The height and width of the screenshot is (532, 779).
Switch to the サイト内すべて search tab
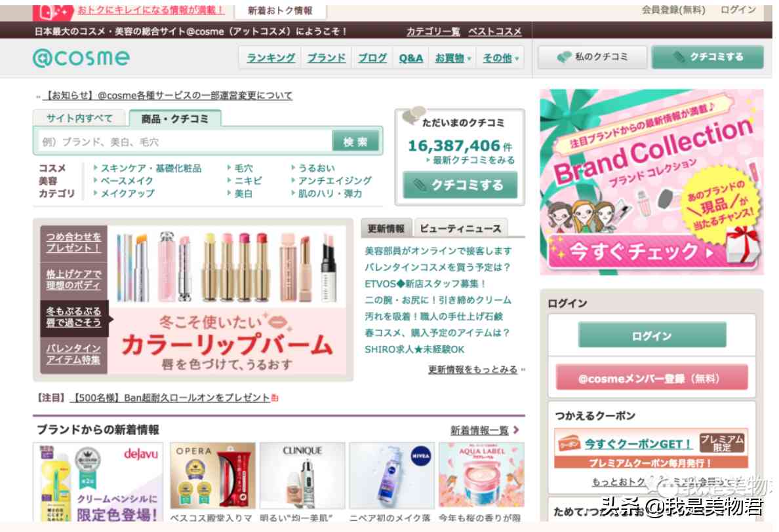tap(79, 118)
